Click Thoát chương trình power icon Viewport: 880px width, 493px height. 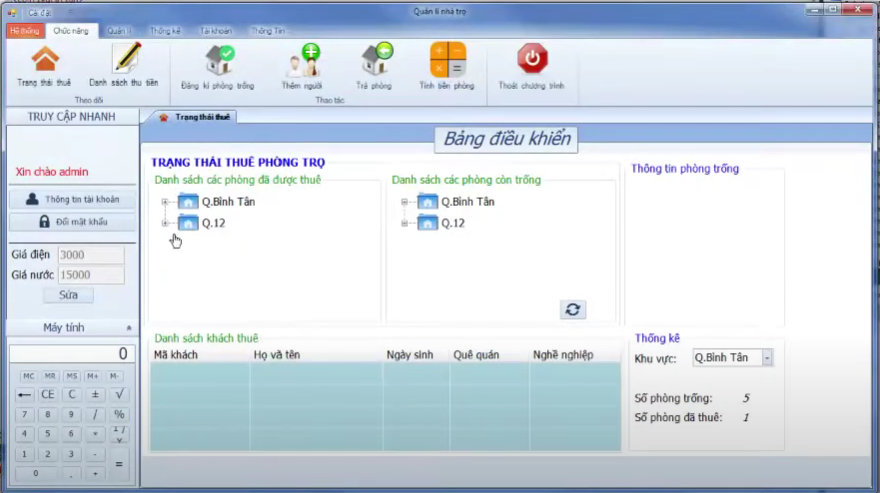point(532,59)
